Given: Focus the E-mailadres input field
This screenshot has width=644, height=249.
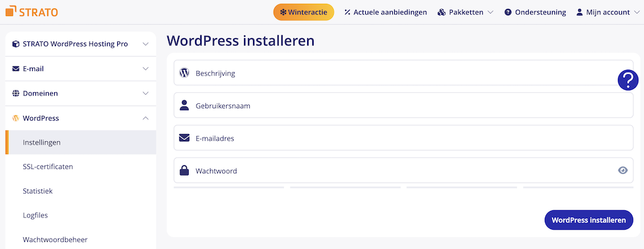Looking at the screenshot, I should coord(403,138).
